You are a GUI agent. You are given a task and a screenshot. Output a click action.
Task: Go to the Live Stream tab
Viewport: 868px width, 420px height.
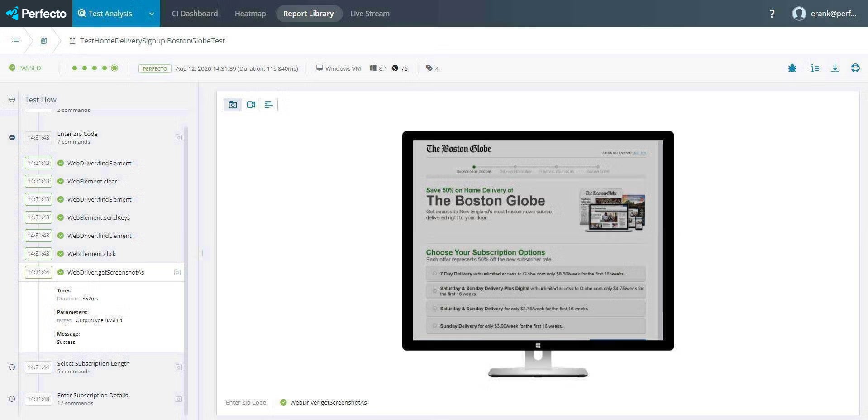(x=370, y=14)
